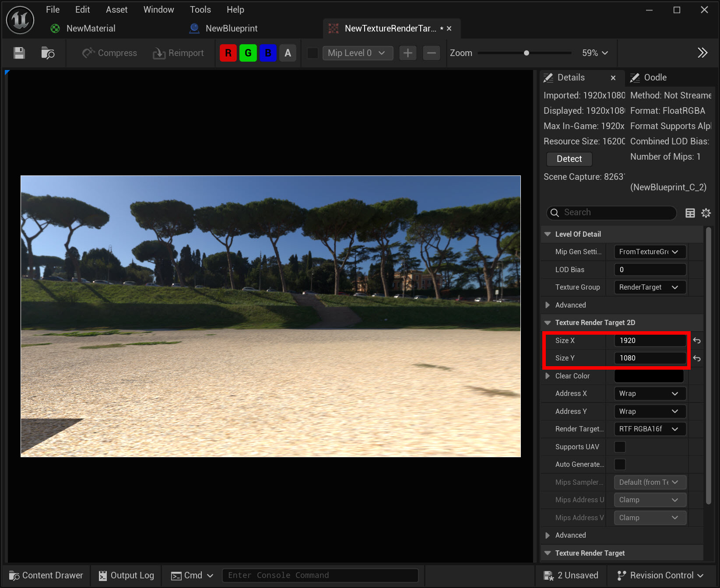Adjust the Zoom slider handle
Viewport: 720px width, 588px height.
point(527,53)
